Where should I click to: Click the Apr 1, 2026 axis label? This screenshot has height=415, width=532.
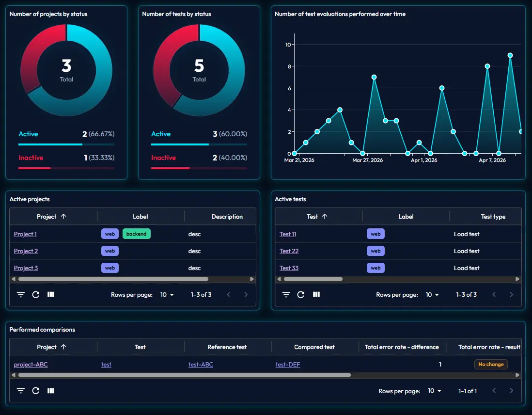click(x=424, y=160)
